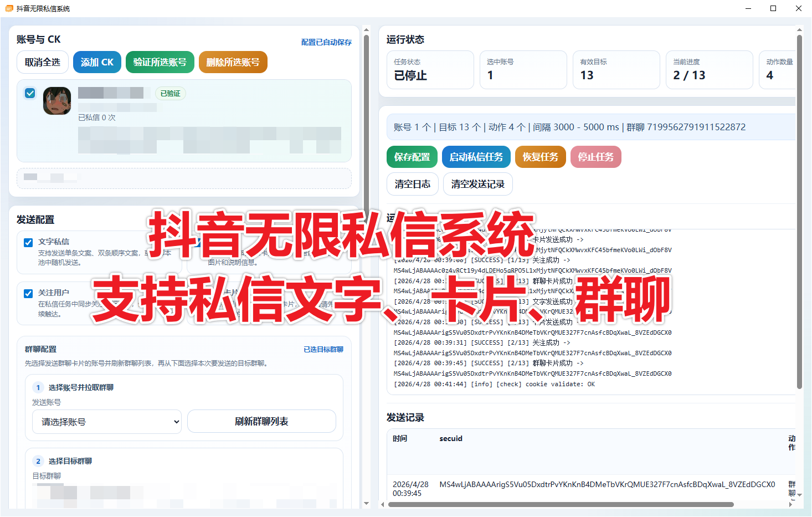812x517 pixels.
Task: Click the 选中账号 card
Action: [x=523, y=70]
